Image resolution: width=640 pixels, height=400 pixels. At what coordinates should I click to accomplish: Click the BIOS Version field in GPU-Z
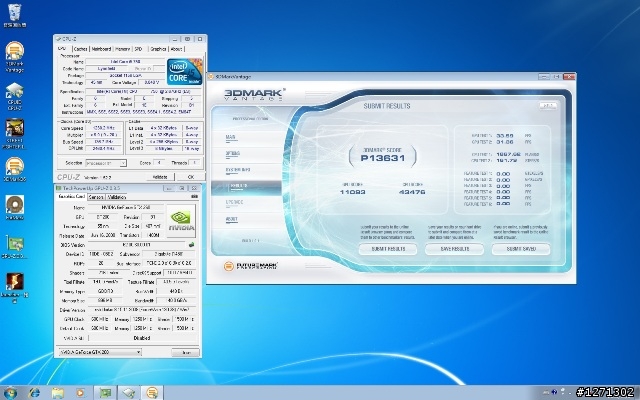pos(137,245)
